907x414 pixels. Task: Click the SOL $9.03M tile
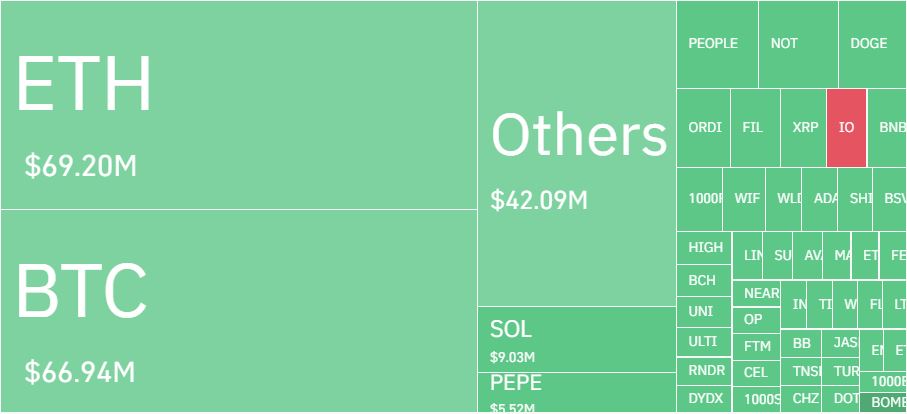(x=577, y=339)
